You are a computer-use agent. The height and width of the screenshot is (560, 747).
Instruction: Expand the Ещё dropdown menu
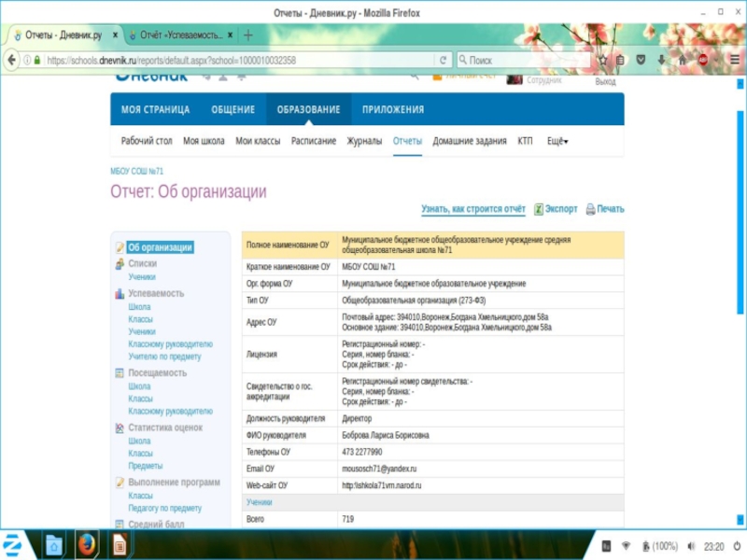[x=557, y=141]
